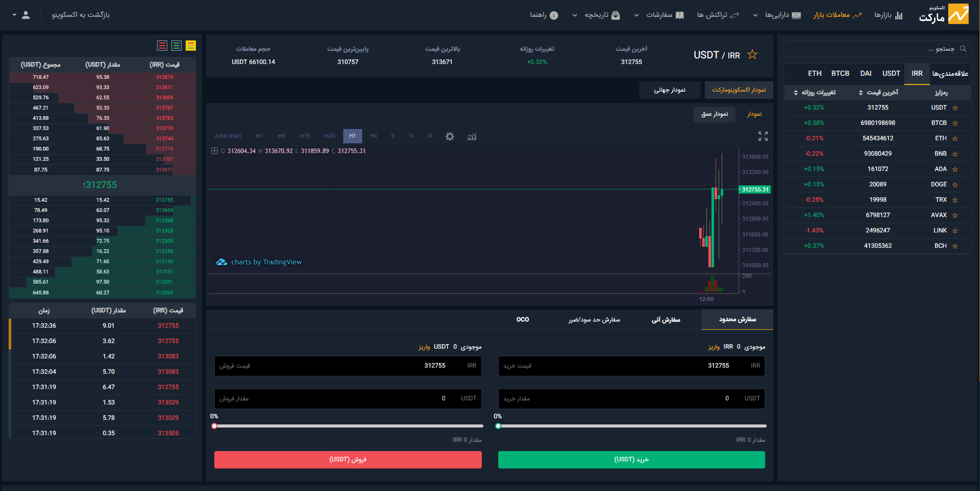
Task: Focus the buy price input field
Action: coord(632,366)
